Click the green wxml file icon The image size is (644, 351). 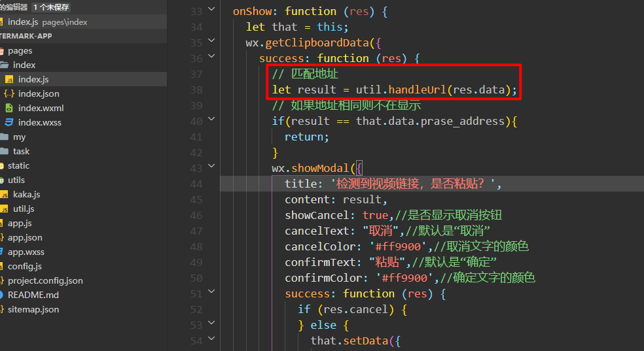coord(9,108)
